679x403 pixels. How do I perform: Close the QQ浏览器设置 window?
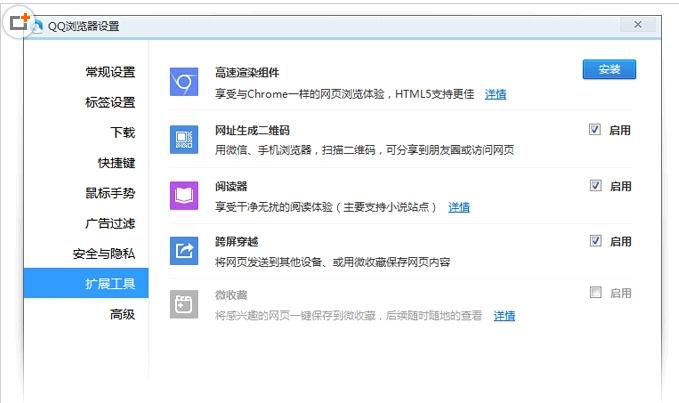638,25
